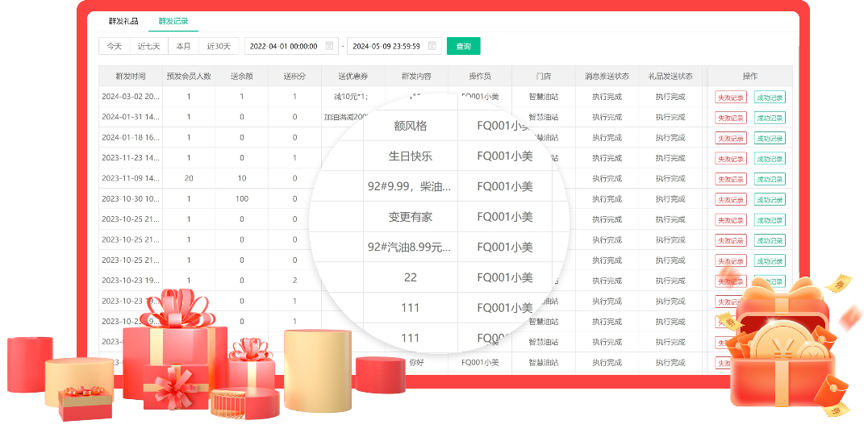868x437 pixels.
Task: View 成功记录 for the 2024-03-02 row
Action: (770, 98)
